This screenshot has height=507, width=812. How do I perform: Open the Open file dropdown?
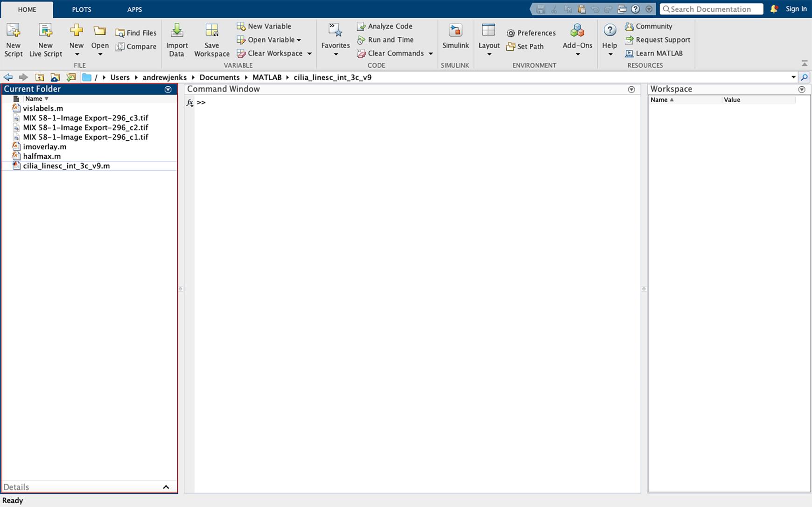[x=100, y=41]
